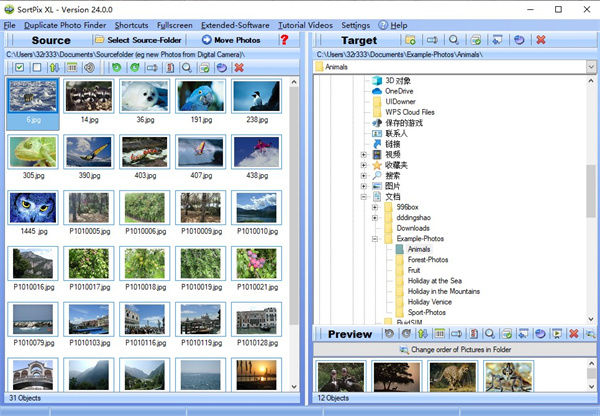Click the red X delete icon in Target toolbar

541,40
